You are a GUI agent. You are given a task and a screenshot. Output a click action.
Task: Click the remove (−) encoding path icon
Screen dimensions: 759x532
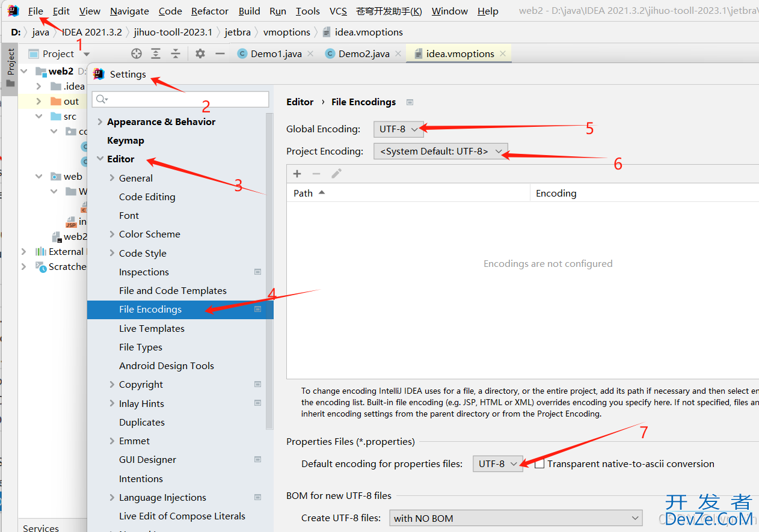(x=316, y=174)
